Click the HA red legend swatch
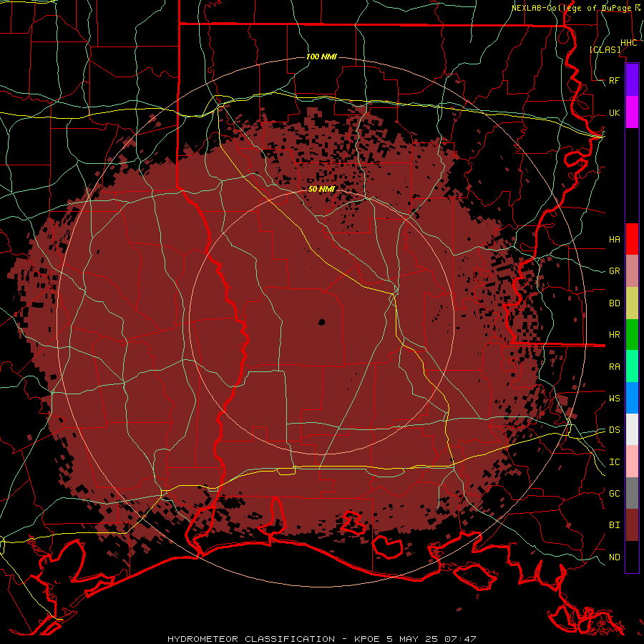 click(x=632, y=239)
